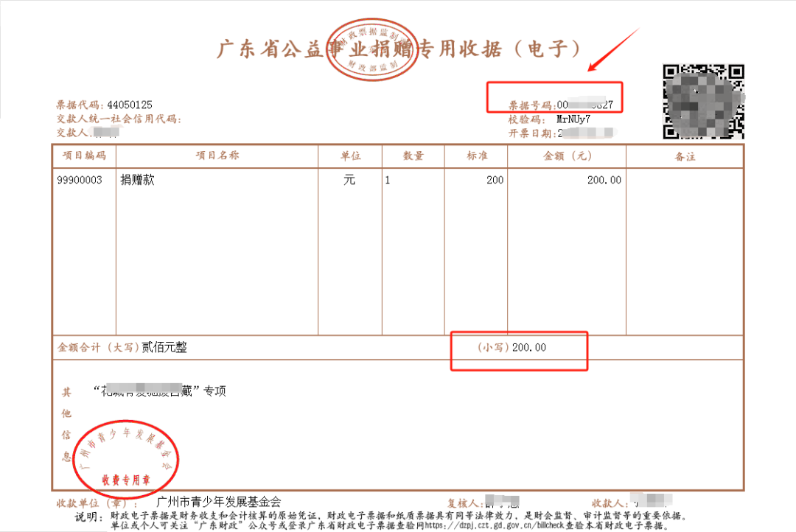Click the QR code at top right
The image size is (796, 532).
click(x=704, y=102)
